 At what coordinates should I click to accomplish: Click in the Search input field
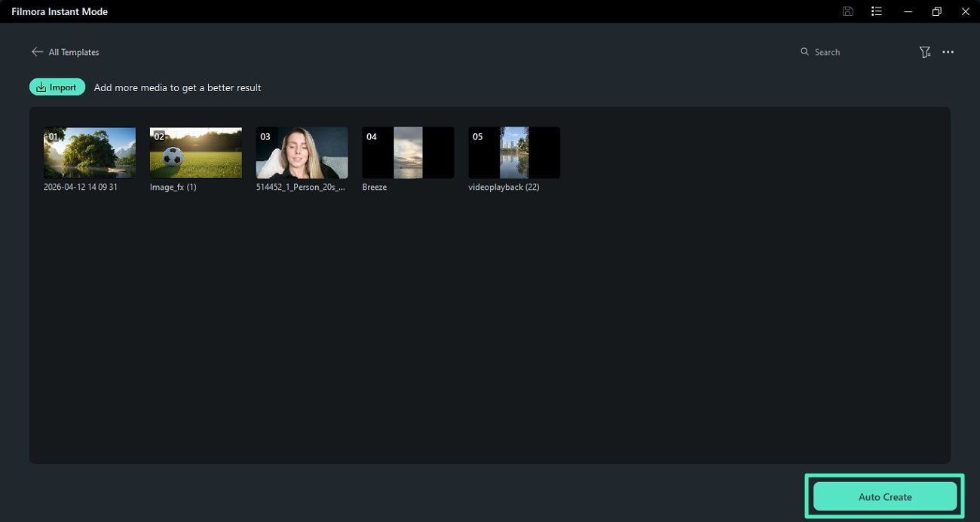(x=856, y=52)
